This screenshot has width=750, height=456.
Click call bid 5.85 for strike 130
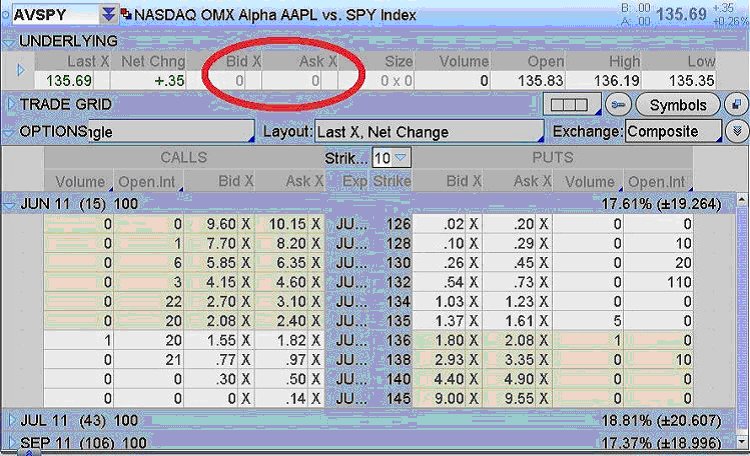click(221, 263)
